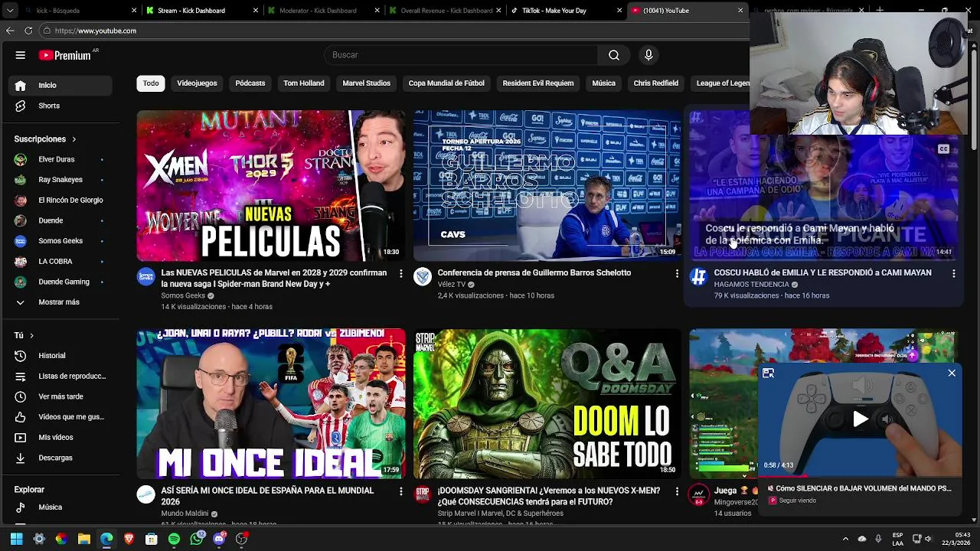Select Resident Evil Requiem chip
980x551 pixels.
pos(538,83)
